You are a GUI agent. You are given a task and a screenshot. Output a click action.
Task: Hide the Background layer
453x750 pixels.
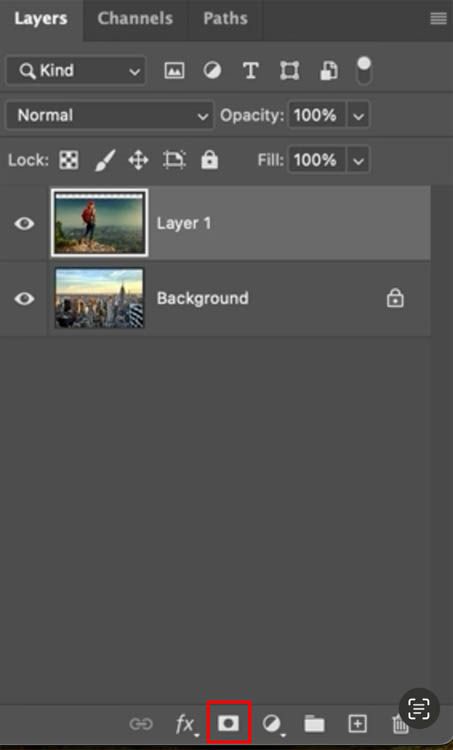point(24,298)
